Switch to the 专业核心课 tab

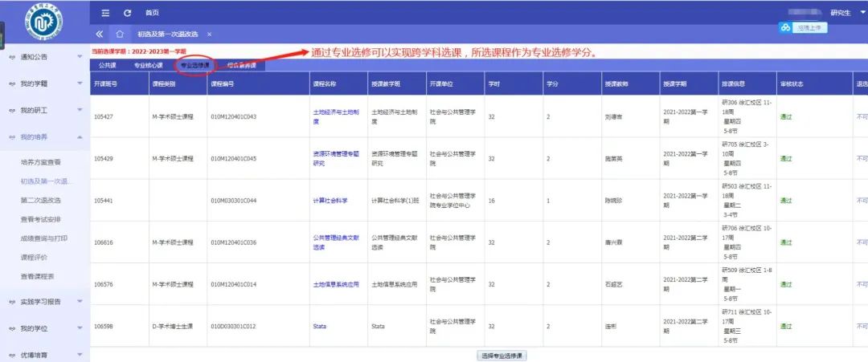coord(148,65)
